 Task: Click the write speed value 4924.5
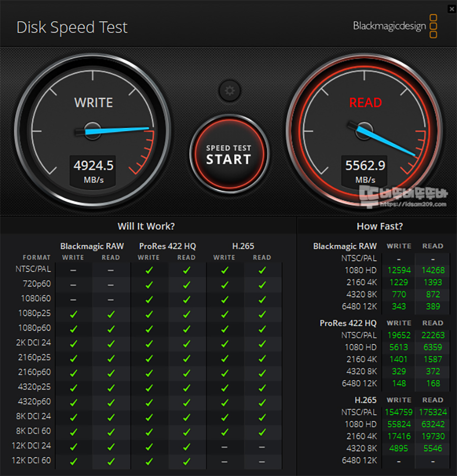[93, 166]
